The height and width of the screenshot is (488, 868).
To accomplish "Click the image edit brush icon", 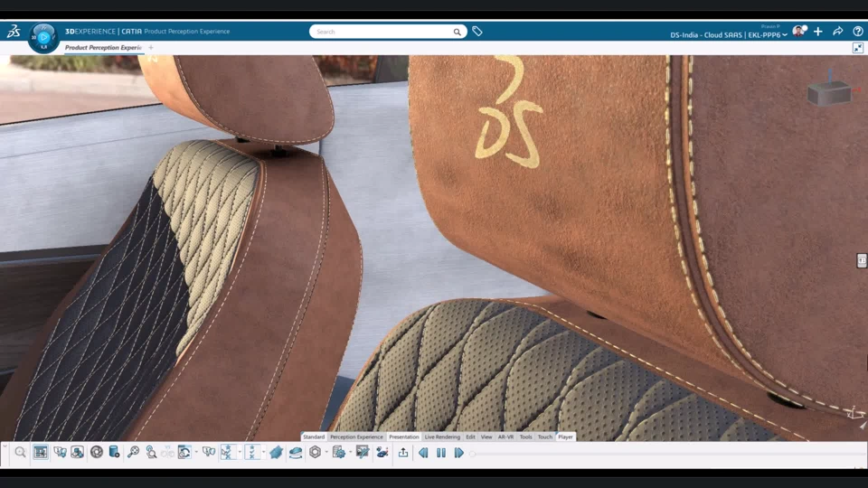I will 363,453.
